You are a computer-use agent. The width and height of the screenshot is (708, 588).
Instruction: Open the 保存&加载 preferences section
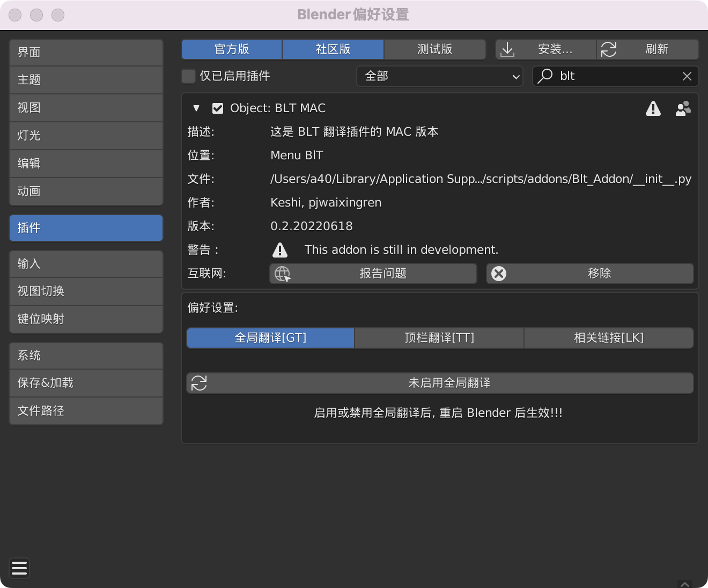[86, 383]
